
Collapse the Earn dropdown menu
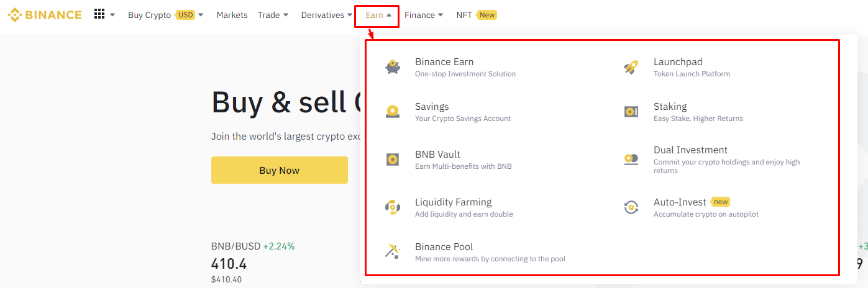click(378, 15)
